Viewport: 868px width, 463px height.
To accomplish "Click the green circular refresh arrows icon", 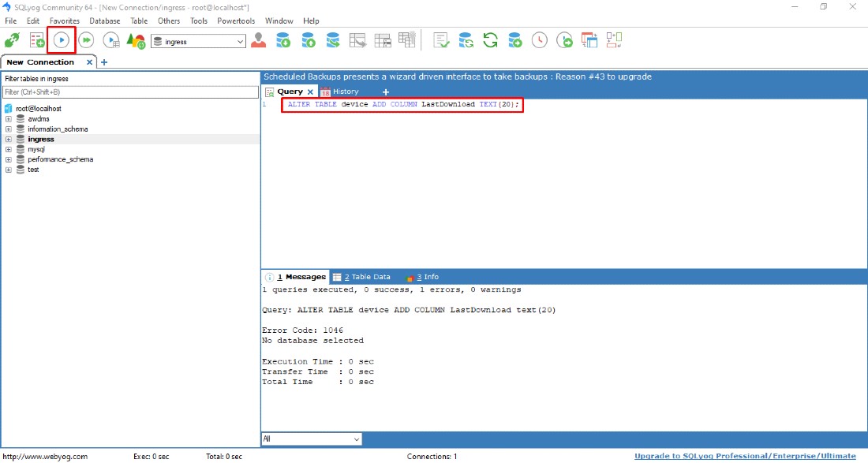I will click(x=491, y=40).
